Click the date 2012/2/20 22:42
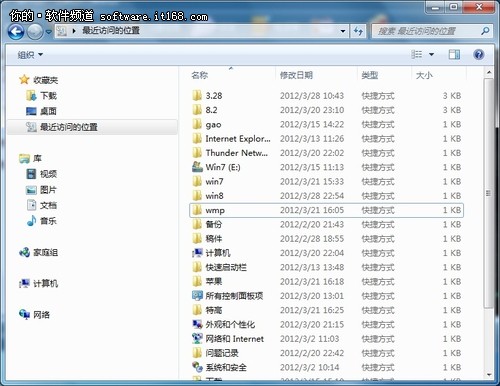 (x=312, y=353)
